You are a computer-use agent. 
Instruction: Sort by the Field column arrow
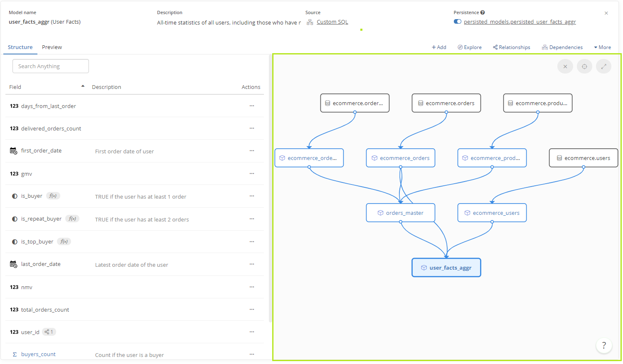(x=83, y=86)
